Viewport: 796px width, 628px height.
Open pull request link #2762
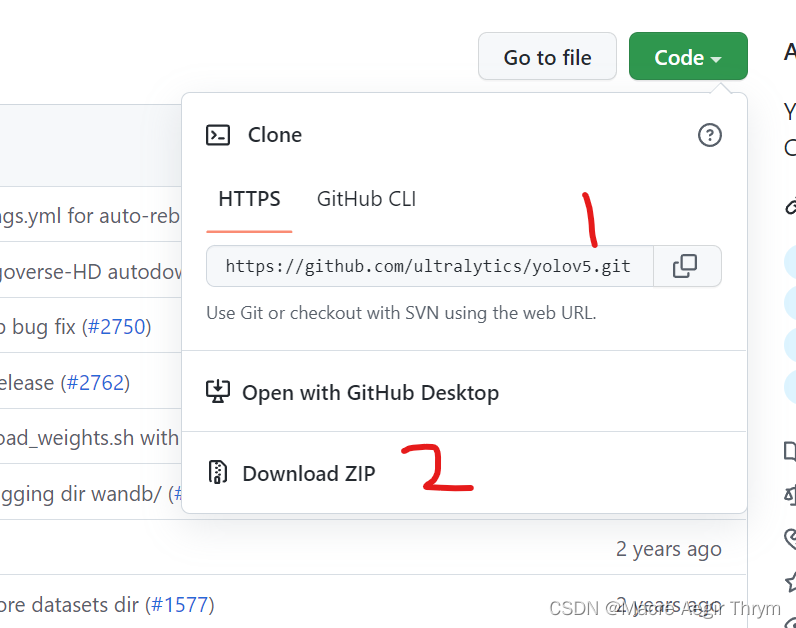click(x=95, y=383)
